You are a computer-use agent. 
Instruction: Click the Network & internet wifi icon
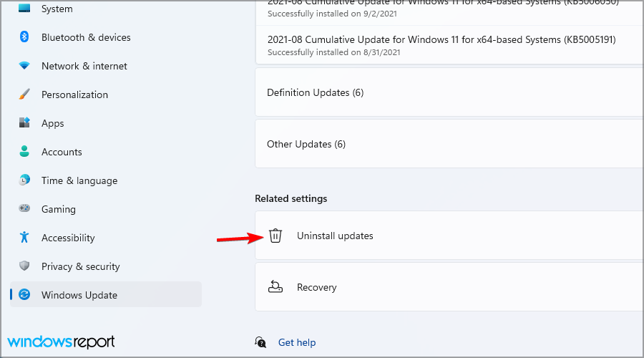(x=24, y=66)
